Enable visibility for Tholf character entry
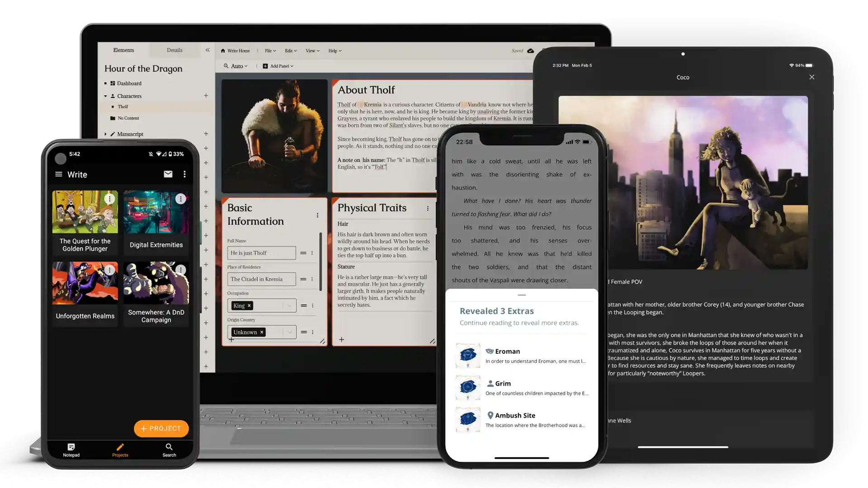Viewport: 868px width, 488px height. point(113,107)
